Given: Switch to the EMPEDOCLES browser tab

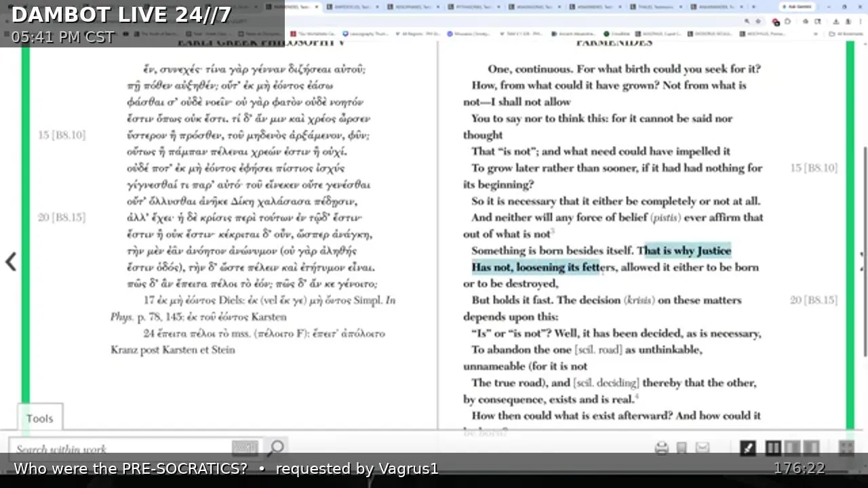Looking at the screenshot, I should (x=353, y=7).
